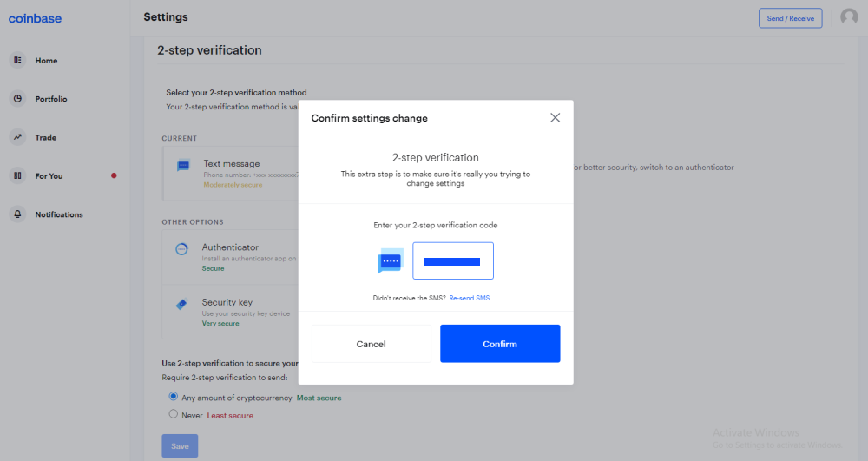Click the Re-send SMS link
The image size is (868, 461).
coord(470,299)
